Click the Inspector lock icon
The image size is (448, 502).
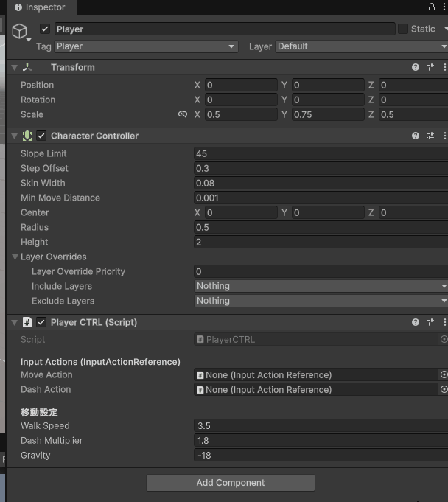(431, 7)
